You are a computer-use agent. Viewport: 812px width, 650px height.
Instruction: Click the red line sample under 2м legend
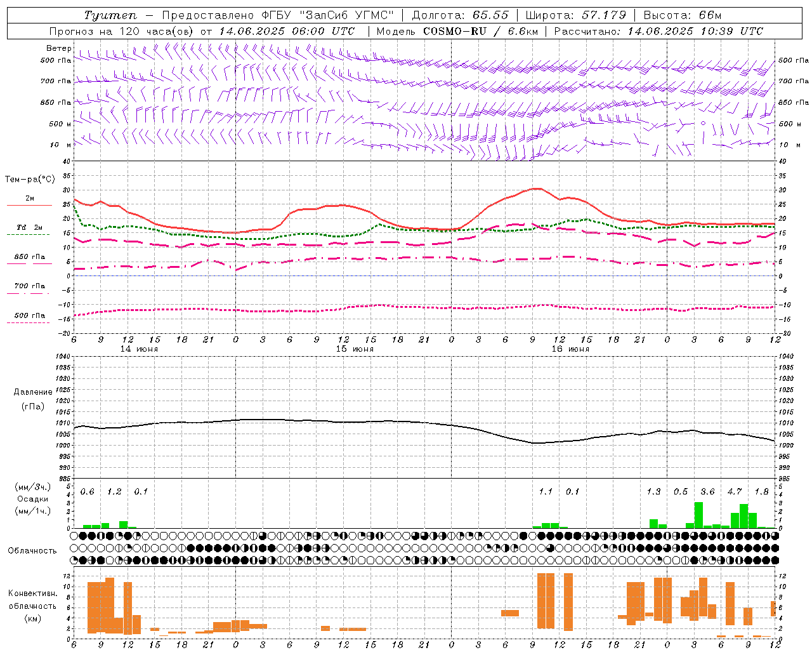click(29, 205)
